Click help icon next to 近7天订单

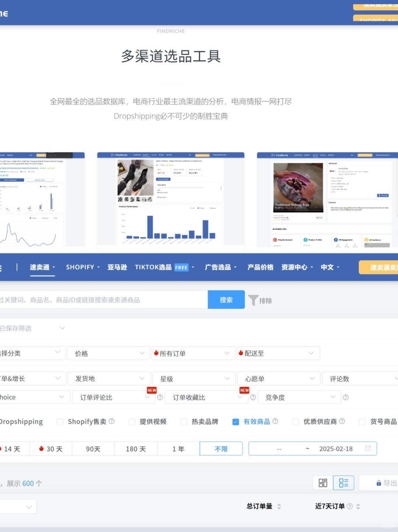[350, 506]
